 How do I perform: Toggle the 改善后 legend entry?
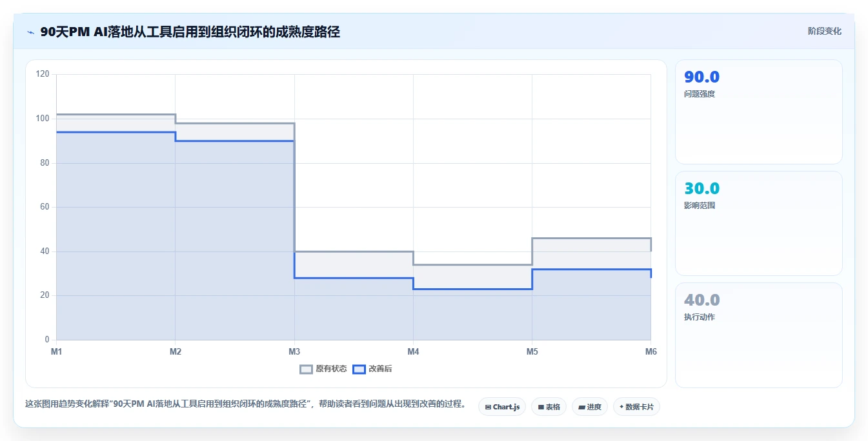(x=372, y=369)
